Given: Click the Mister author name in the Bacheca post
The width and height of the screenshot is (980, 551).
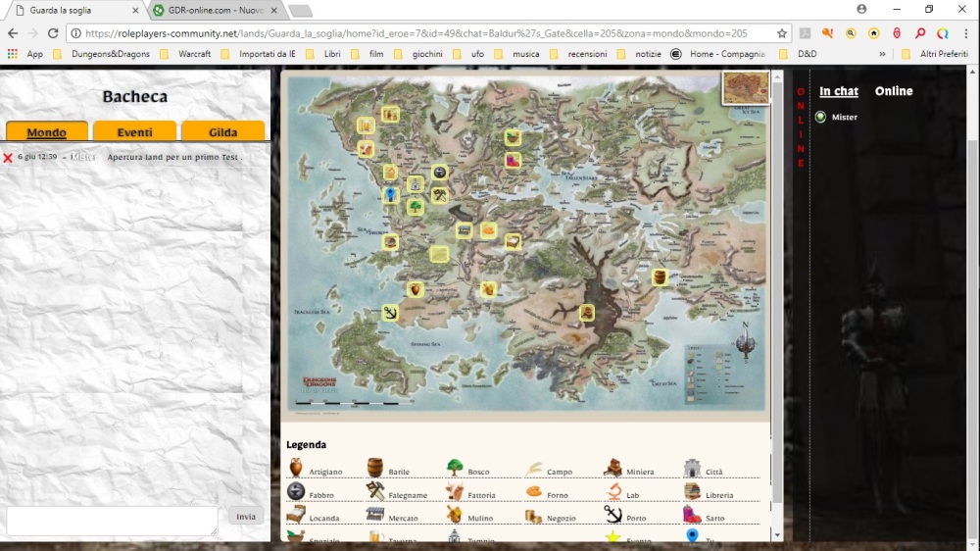Looking at the screenshot, I should pyautogui.click(x=83, y=157).
